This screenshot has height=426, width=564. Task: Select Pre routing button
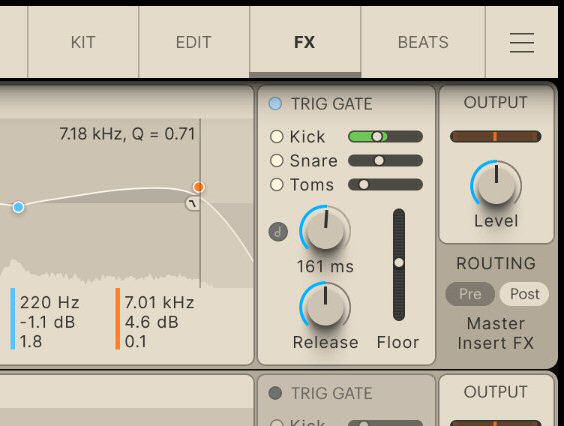pyautogui.click(x=470, y=294)
